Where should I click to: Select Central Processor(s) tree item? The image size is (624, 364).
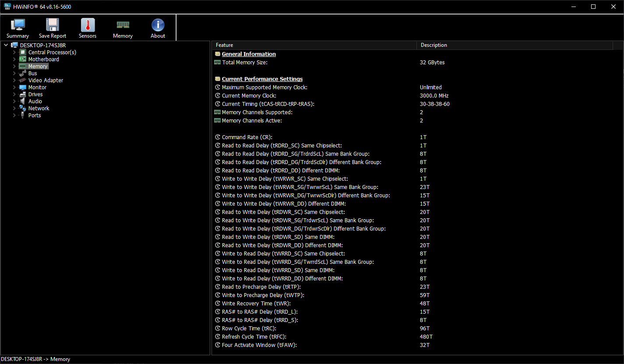point(52,52)
